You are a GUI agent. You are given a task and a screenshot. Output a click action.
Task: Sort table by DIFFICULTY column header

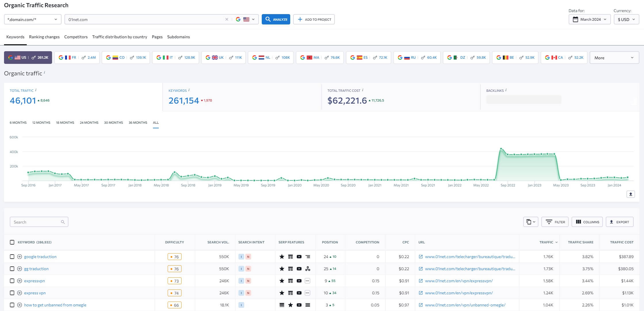[x=174, y=242]
